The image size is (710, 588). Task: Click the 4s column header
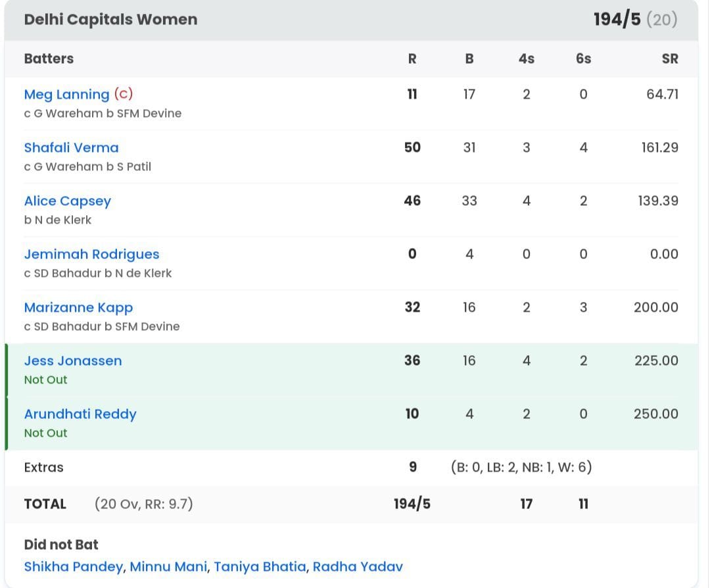coord(526,59)
